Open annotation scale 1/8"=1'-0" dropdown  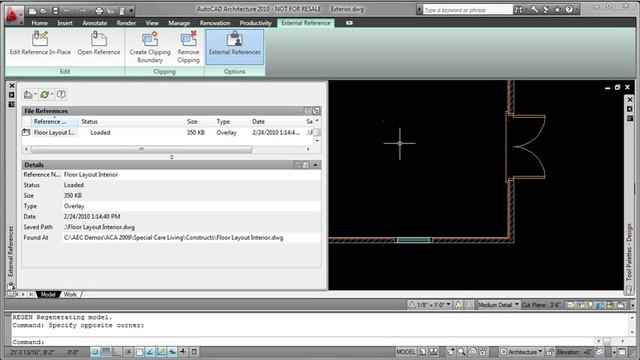[430, 304]
